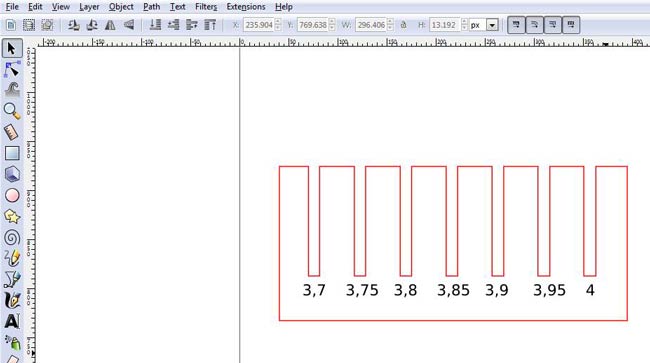
Task: Open the Help menu
Action: 284,7
